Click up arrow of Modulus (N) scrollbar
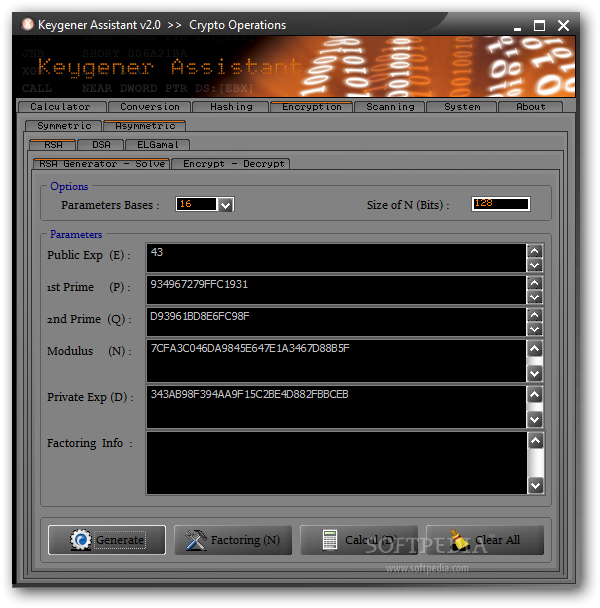 [535, 349]
